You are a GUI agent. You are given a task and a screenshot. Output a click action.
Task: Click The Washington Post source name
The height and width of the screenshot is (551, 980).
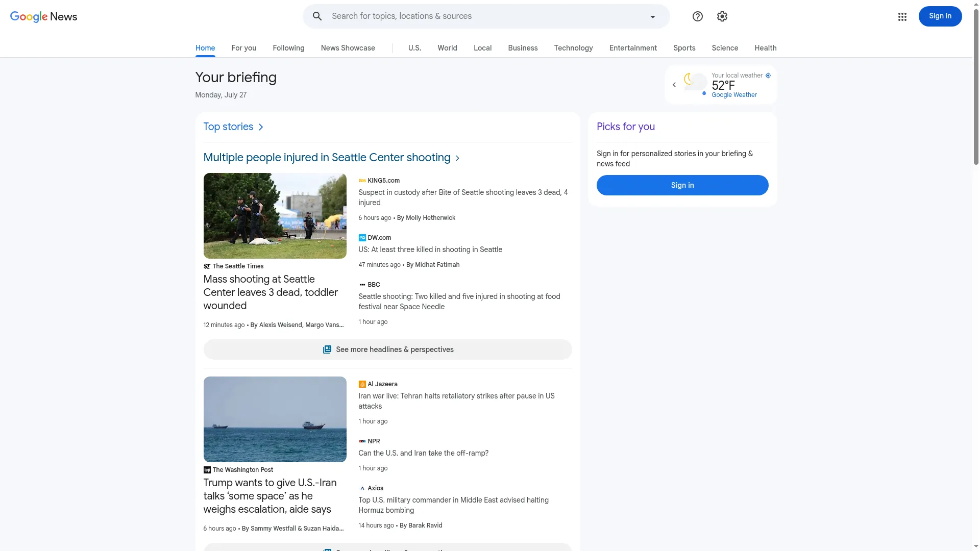pos(242,470)
